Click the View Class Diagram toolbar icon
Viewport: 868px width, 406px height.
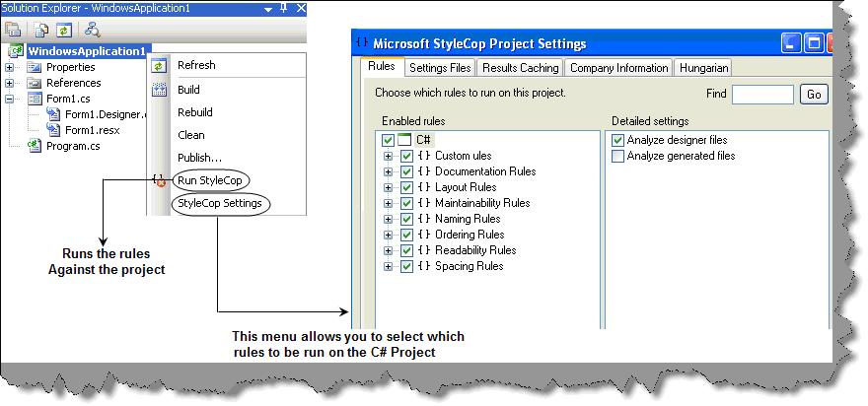92,30
